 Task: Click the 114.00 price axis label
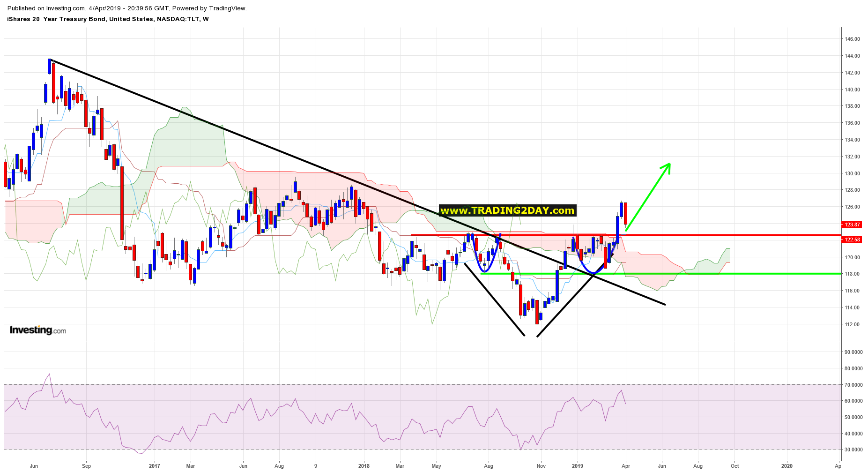pyautogui.click(x=852, y=307)
